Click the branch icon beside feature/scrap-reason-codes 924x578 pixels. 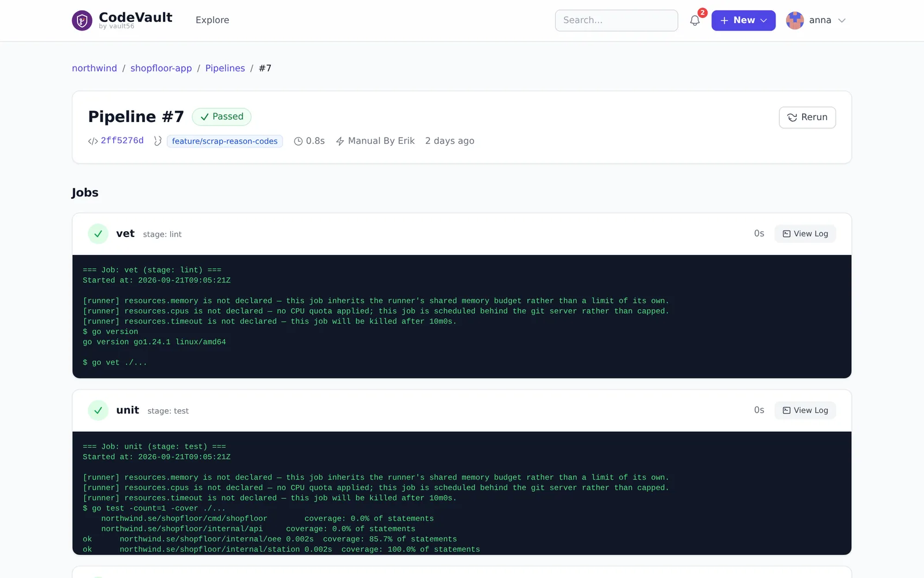click(158, 141)
